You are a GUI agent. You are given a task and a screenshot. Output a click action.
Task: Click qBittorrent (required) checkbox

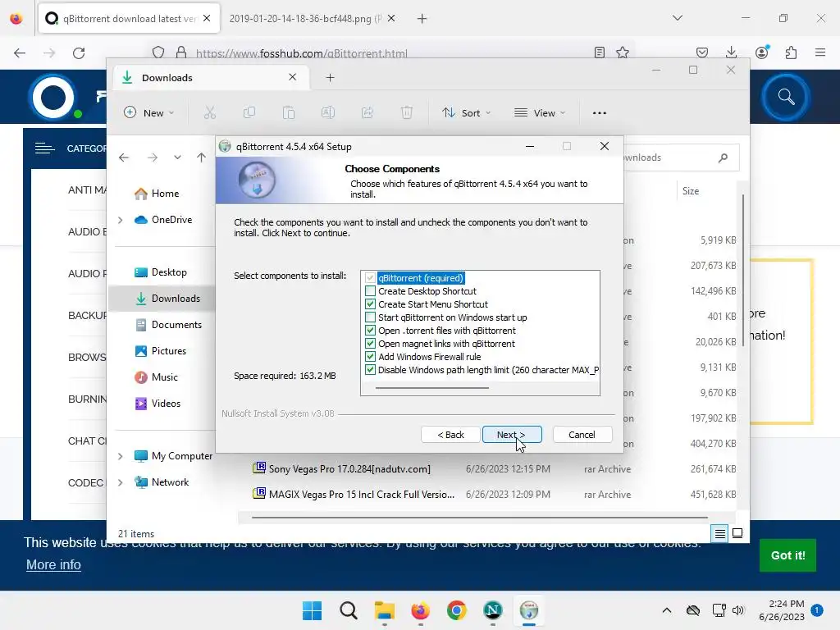click(x=370, y=278)
